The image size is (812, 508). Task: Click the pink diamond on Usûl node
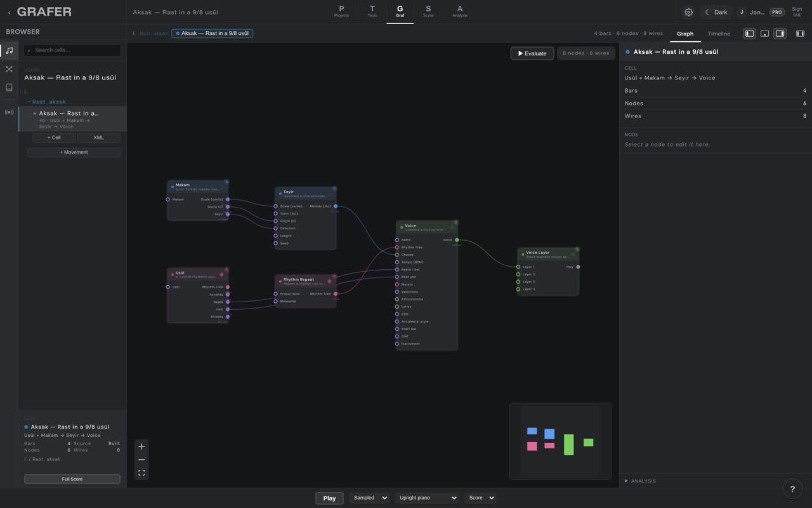click(x=221, y=274)
